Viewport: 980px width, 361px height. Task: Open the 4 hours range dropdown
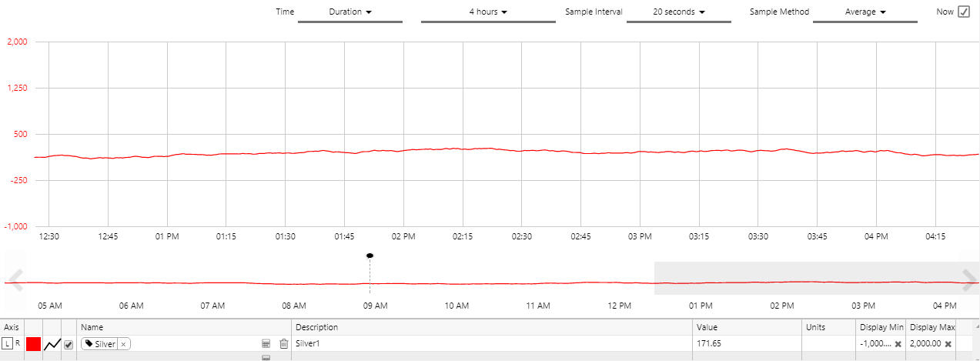tap(488, 12)
